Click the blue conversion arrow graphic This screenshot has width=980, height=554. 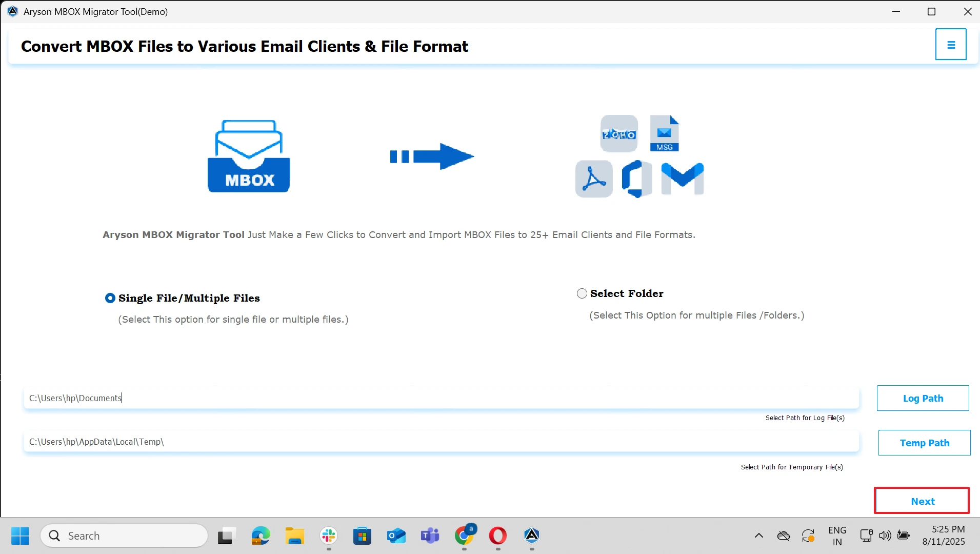pos(432,156)
